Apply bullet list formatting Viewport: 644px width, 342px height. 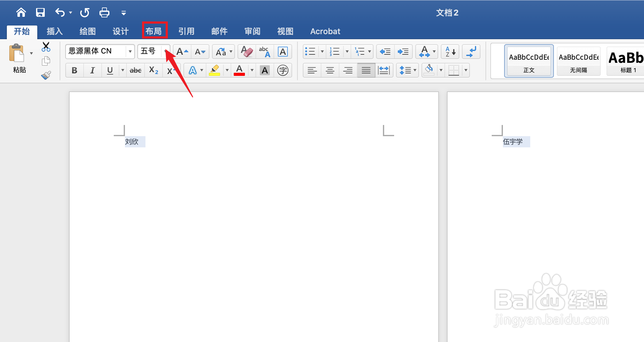[x=310, y=52]
